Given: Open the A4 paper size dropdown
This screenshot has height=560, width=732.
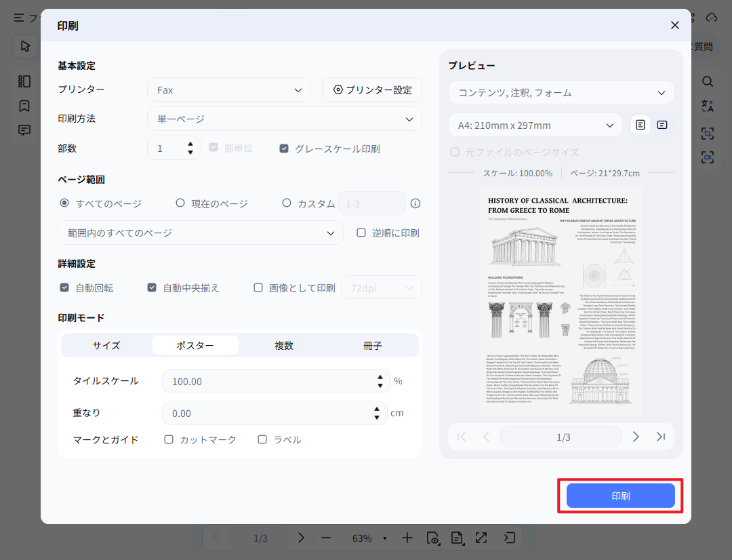Looking at the screenshot, I should (535, 125).
